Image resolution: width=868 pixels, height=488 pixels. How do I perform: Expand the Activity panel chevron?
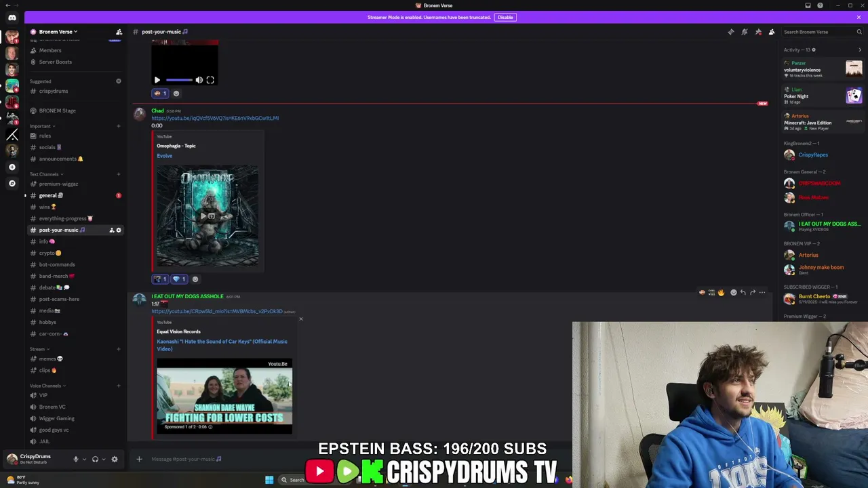click(x=860, y=49)
